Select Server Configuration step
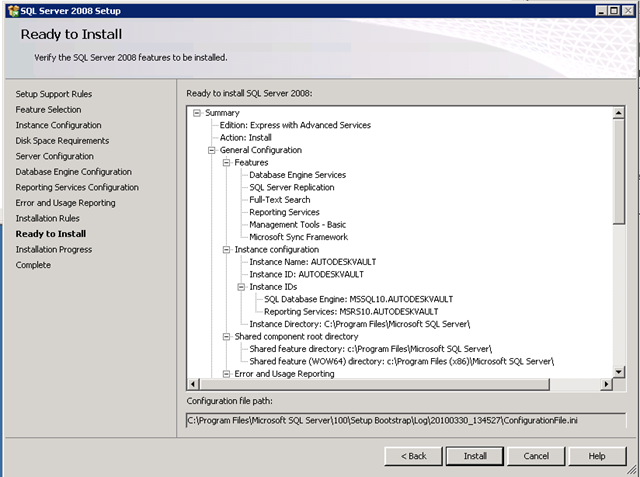640x477 pixels. point(55,156)
